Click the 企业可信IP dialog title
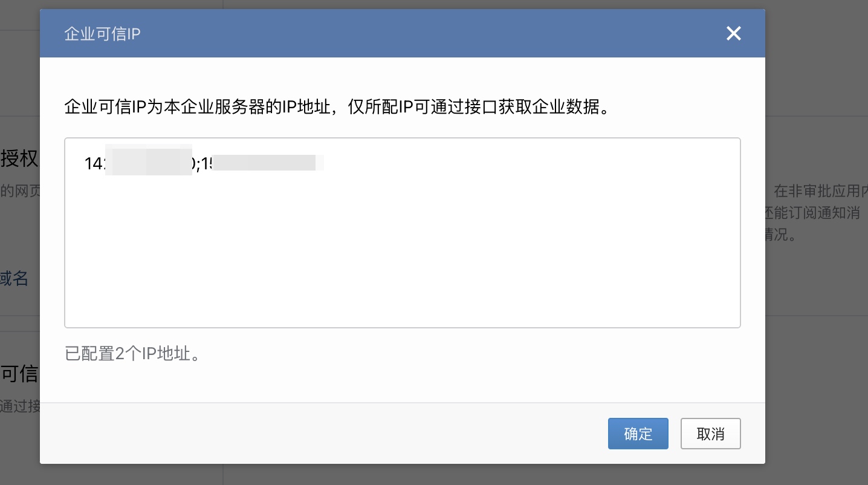Viewport: 868px width, 485px height. [x=102, y=33]
